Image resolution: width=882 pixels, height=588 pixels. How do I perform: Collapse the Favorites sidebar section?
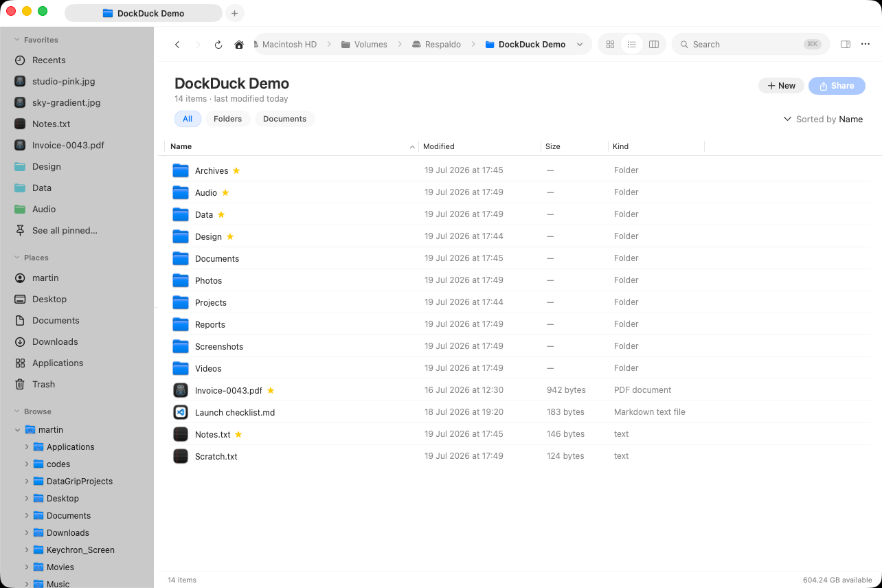[17, 40]
